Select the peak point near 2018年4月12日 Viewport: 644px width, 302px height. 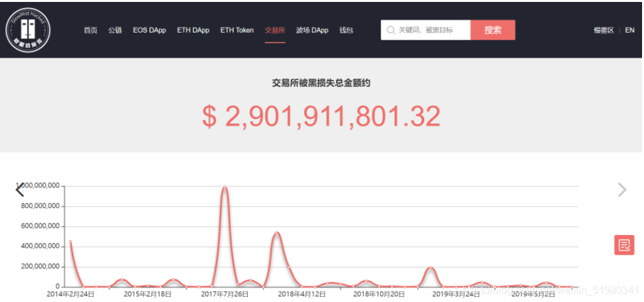276,233
